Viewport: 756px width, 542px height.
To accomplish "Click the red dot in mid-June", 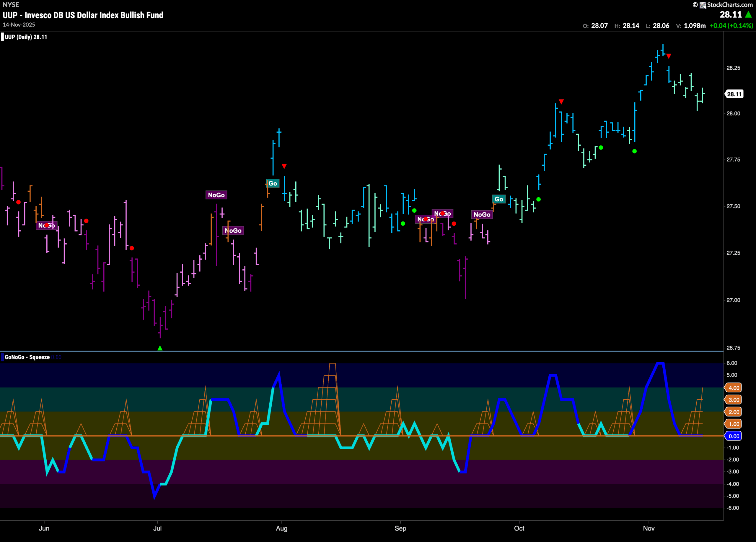I will pos(86,221).
